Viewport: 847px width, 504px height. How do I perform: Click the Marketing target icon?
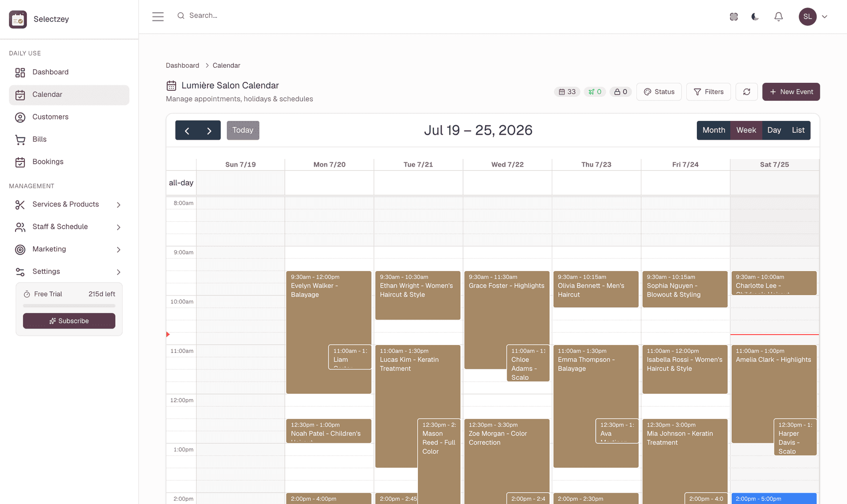(x=20, y=249)
